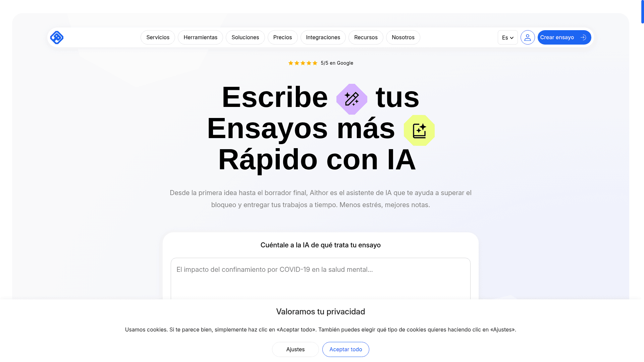Open the Recursos menu
Screen dimensions: 644x362
(x=366, y=38)
